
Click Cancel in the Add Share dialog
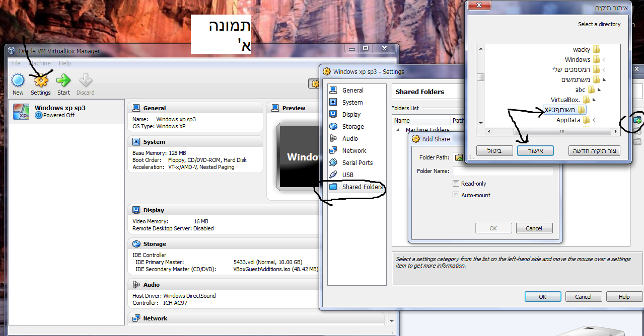[534, 228]
